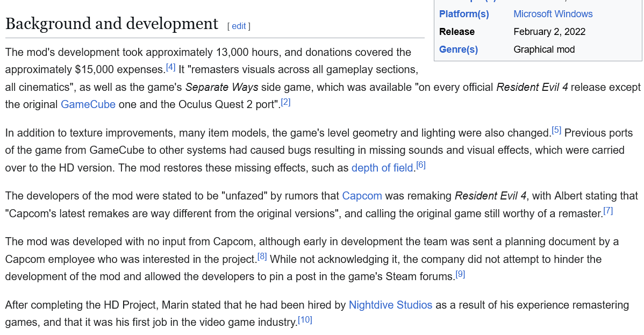Click the Graphical mod genre value
The width and height of the screenshot is (644, 335).
(x=544, y=49)
